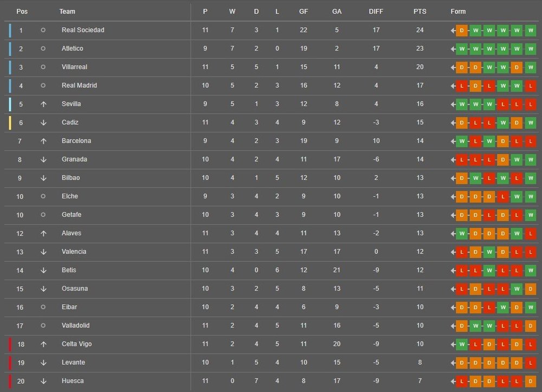The height and width of the screenshot is (392, 542).
Task: Click the down arrow next to Huesca
Action: click(x=43, y=381)
